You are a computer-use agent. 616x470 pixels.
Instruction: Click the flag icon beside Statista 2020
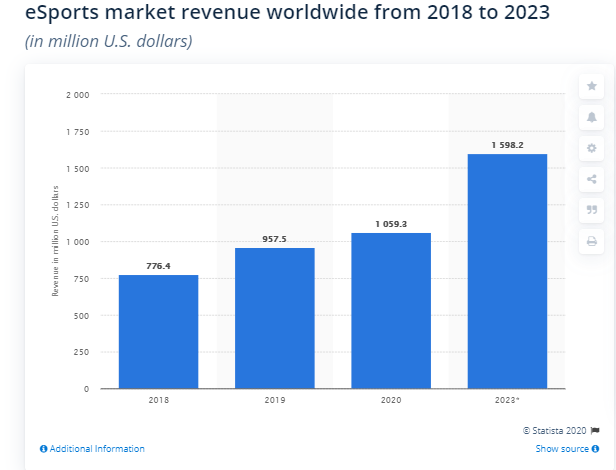coord(594,430)
